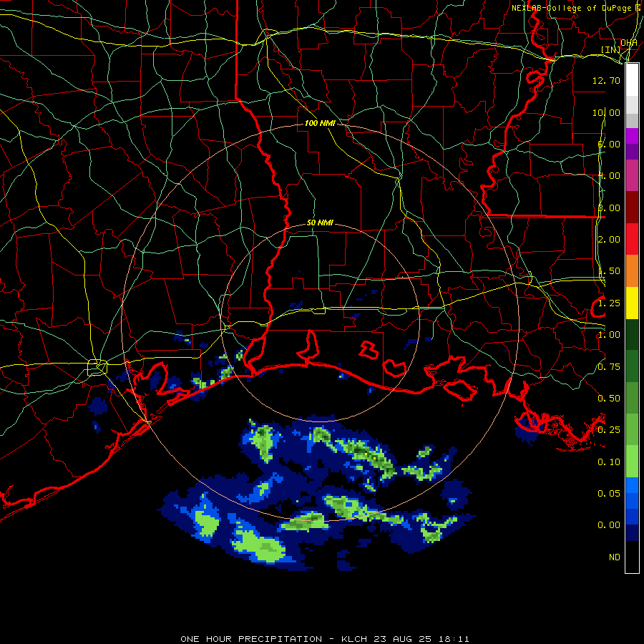
Task: Click the '0.10' legend value
Action: pyautogui.click(x=609, y=462)
